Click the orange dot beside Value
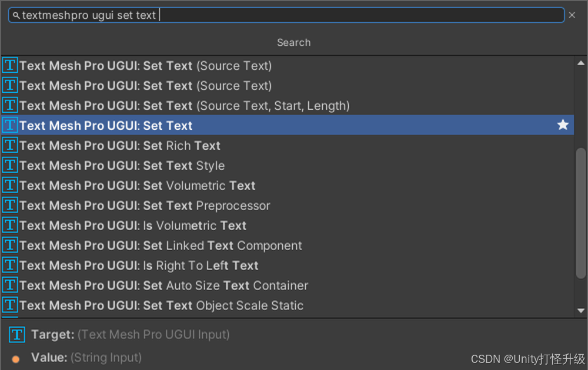588x370 pixels. point(16,358)
